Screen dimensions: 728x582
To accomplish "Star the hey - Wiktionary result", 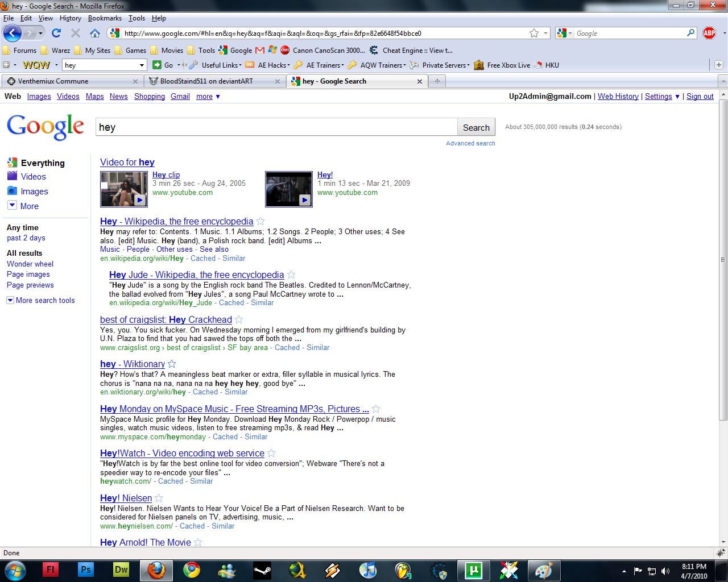I will point(172,364).
